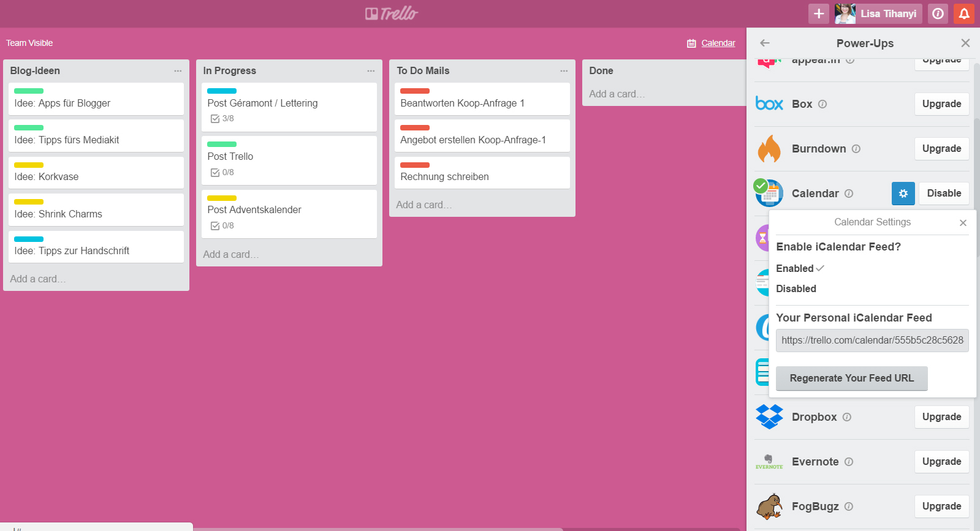Click the plus create icon in header
This screenshot has width=980, height=531.
[x=818, y=13]
